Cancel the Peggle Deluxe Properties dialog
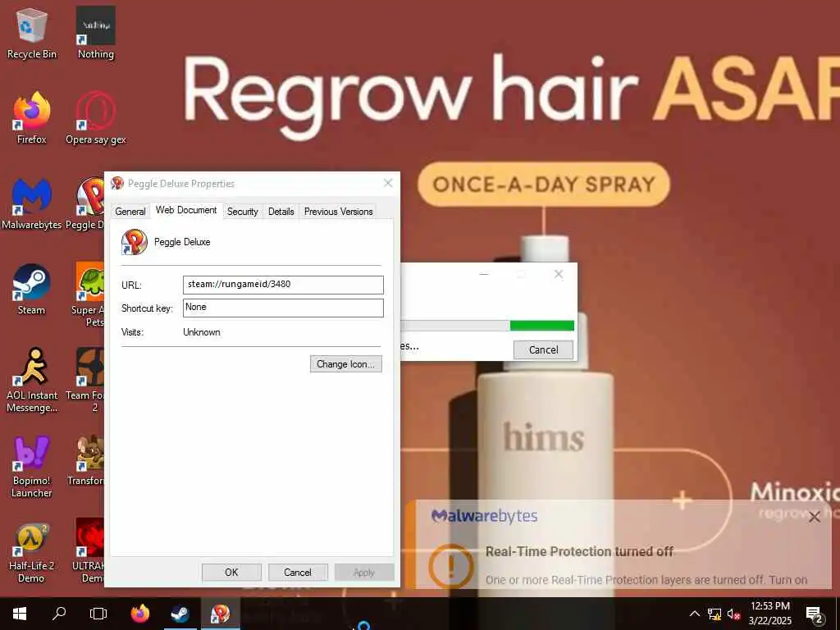Screen dimensions: 840x630 pyautogui.click(x=297, y=572)
